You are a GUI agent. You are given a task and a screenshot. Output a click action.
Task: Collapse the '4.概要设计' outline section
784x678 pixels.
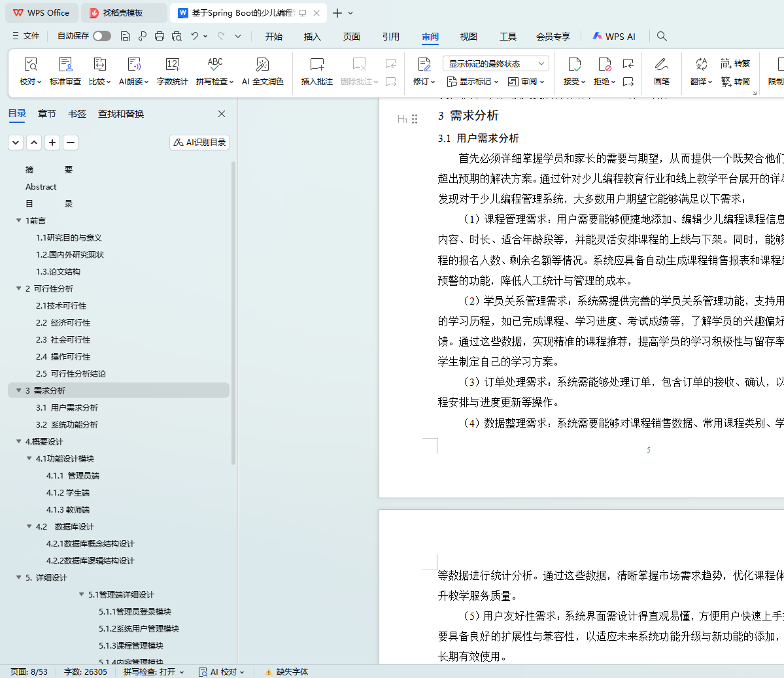coord(19,441)
